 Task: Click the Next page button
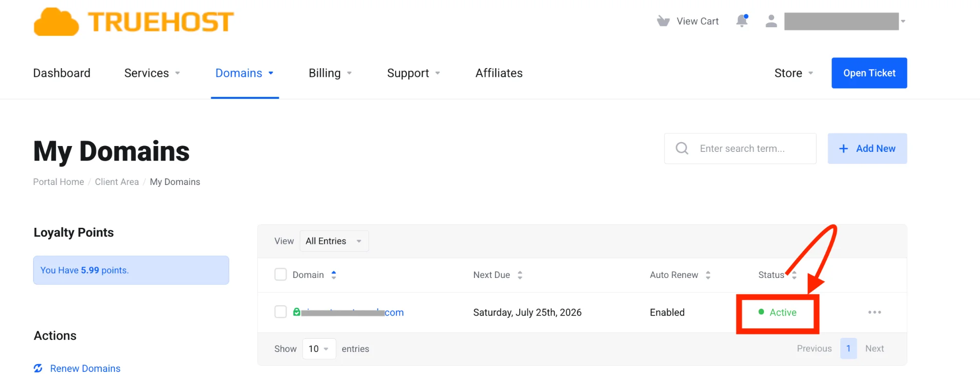pyautogui.click(x=874, y=349)
